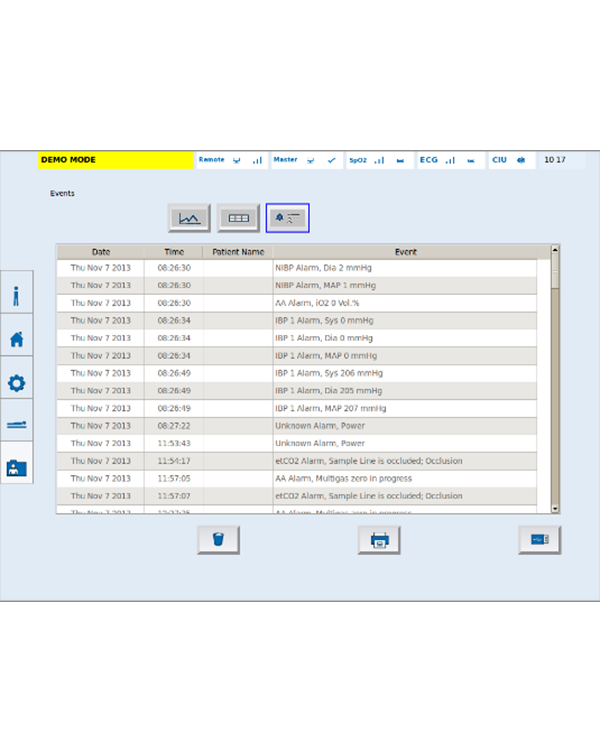The width and height of the screenshot is (600, 752).
Task: Print the events list
Action: [x=379, y=540]
